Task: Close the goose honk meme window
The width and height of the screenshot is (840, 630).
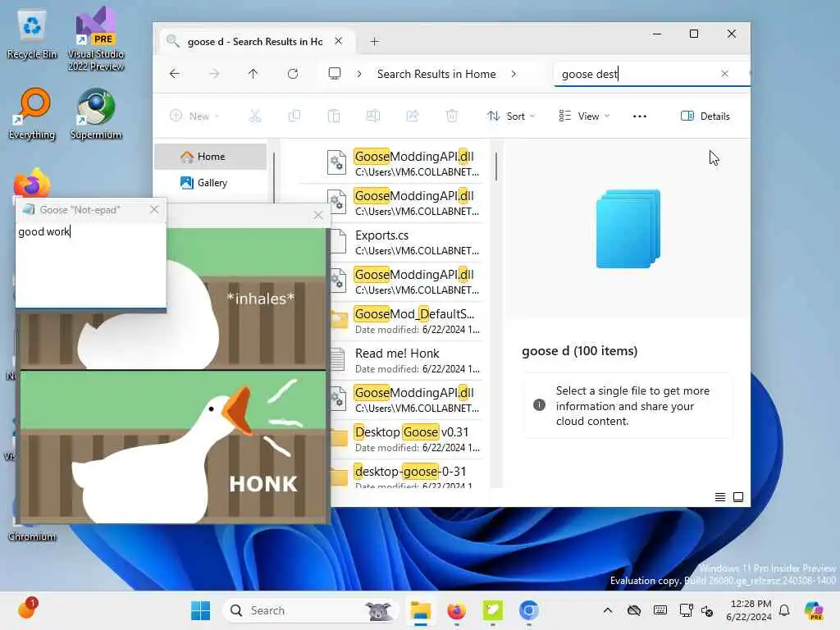Action: [x=318, y=215]
